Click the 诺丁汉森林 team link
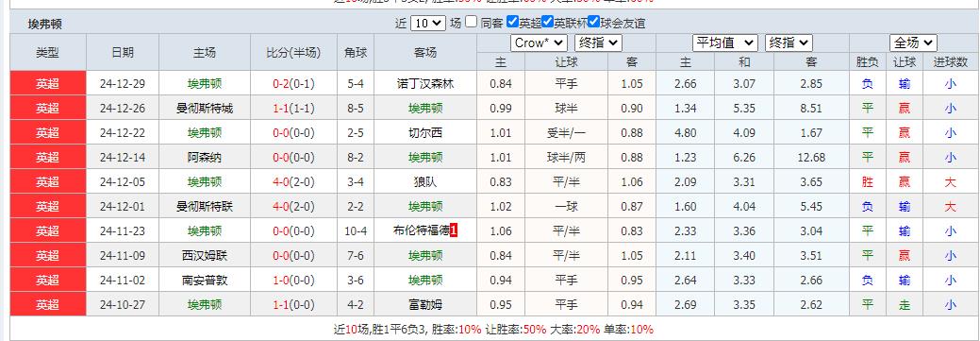The width and height of the screenshot is (980, 341). point(425,84)
